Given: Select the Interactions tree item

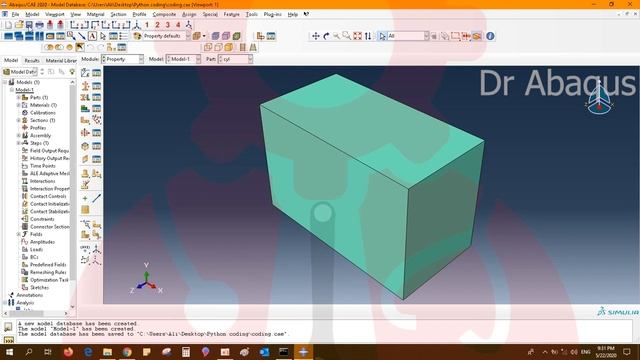Looking at the screenshot, I should 42,181.
